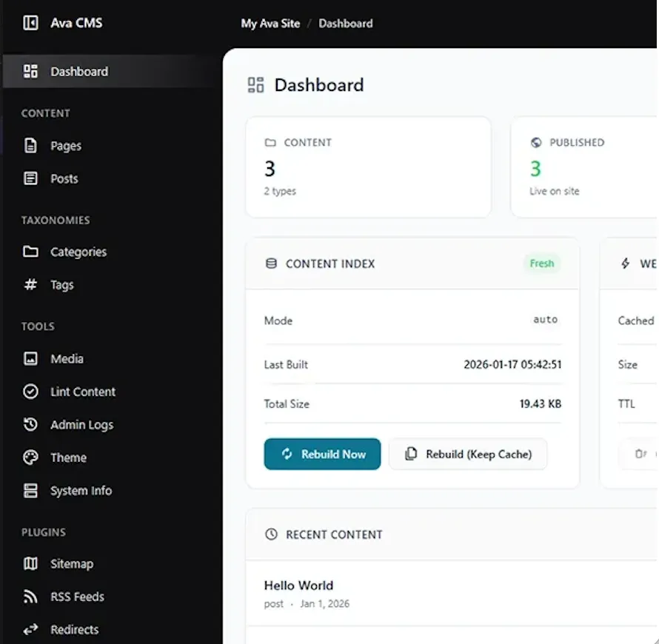Click the '2 types' label
The width and height of the screenshot is (659, 644).
point(280,191)
